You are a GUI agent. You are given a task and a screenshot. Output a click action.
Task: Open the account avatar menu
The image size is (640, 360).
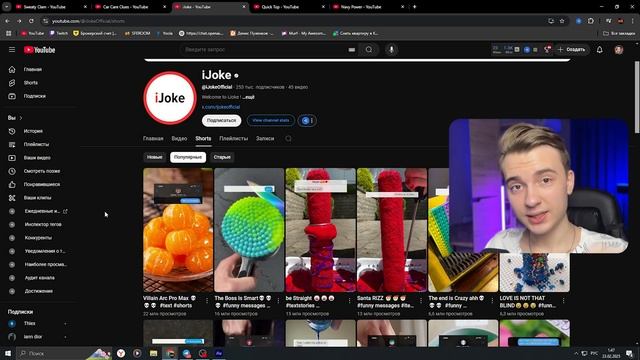(619, 50)
